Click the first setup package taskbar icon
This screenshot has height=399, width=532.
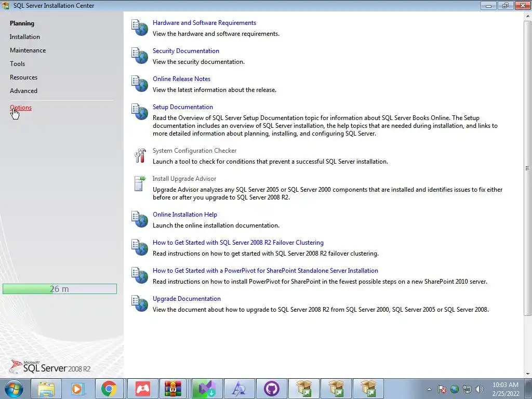point(303,389)
